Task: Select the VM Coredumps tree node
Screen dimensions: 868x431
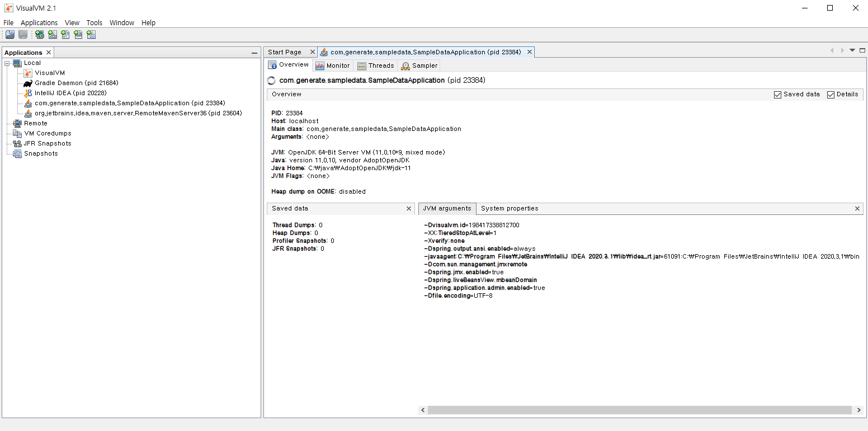Action: pyautogui.click(x=48, y=133)
